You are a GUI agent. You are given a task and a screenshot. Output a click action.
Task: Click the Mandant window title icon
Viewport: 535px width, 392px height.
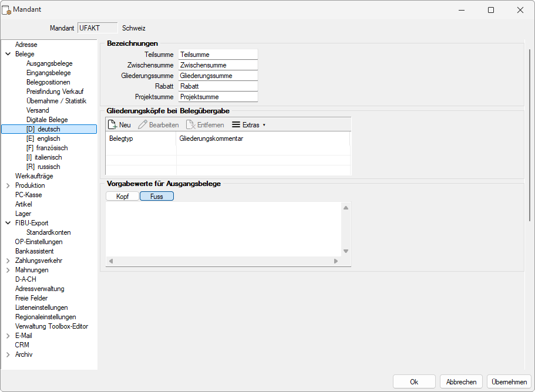(x=7, y=10)
